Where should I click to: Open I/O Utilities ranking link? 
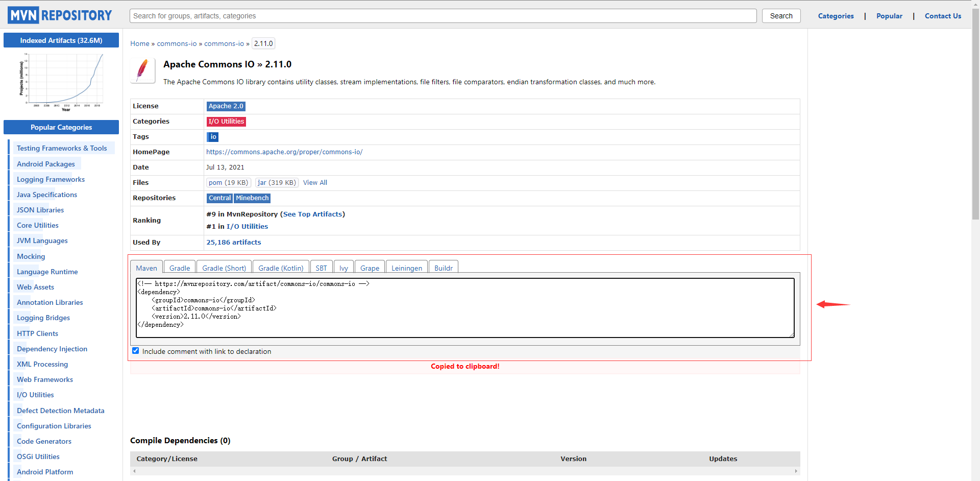point(247,226)
